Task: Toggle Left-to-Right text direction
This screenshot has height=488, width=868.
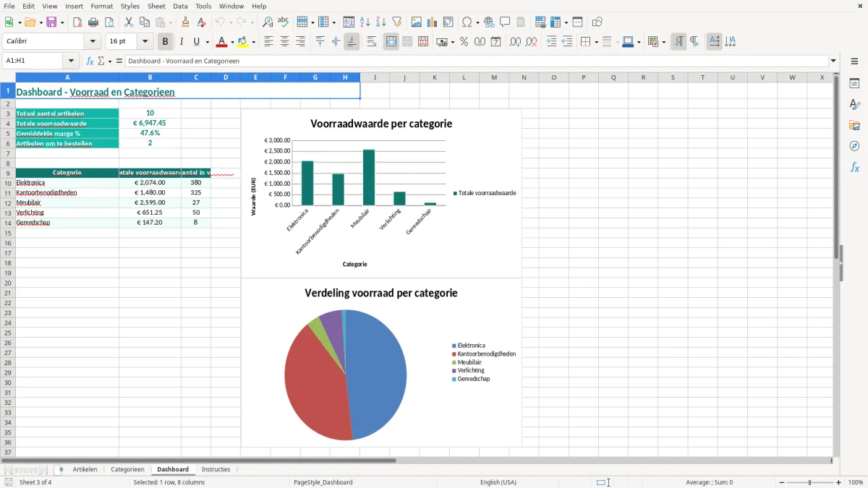Action: tap(678, 42)
